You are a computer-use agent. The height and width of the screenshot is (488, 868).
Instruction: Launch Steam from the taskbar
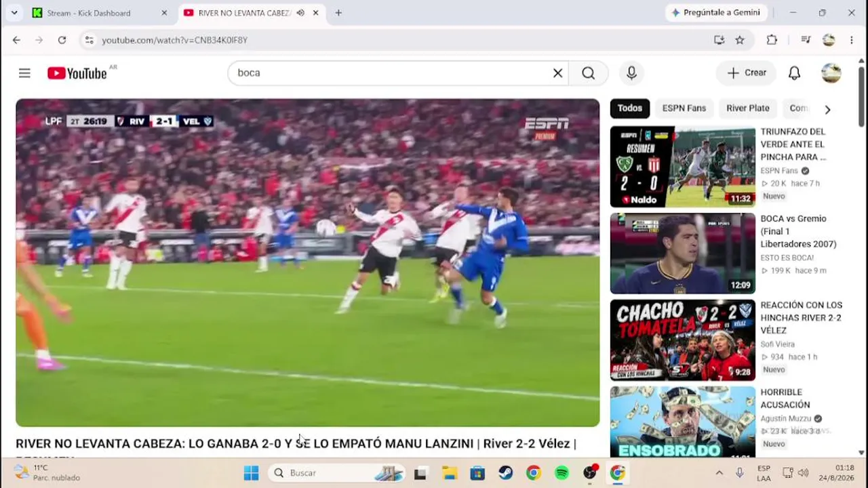[x=506, y=473]
